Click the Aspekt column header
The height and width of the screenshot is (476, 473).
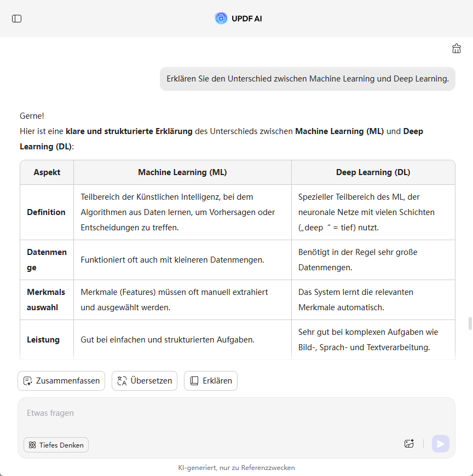(47, 172)
